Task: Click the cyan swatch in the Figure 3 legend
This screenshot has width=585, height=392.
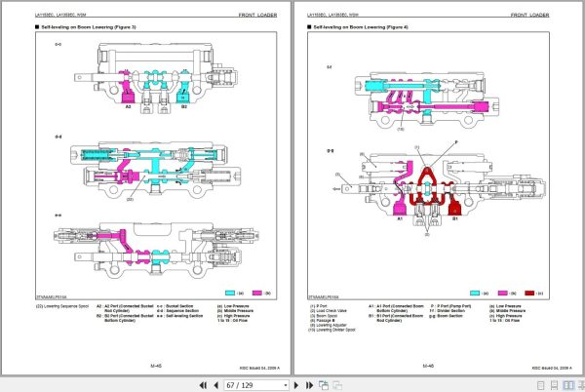Action: tap(230, 294)
